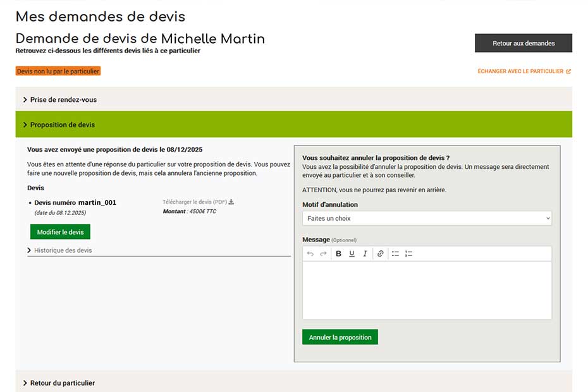Expand the Retour du particulier section
The image size is (588, 392).
62,383
